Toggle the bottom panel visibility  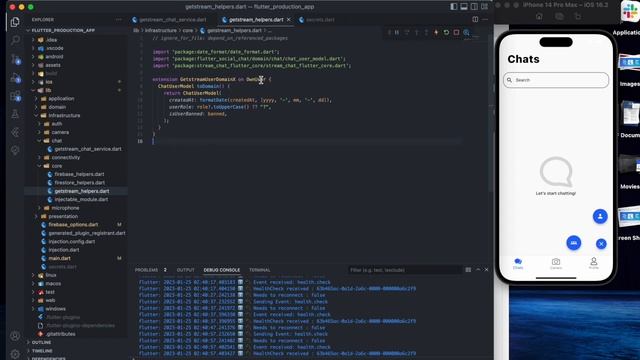click(464, 7)
